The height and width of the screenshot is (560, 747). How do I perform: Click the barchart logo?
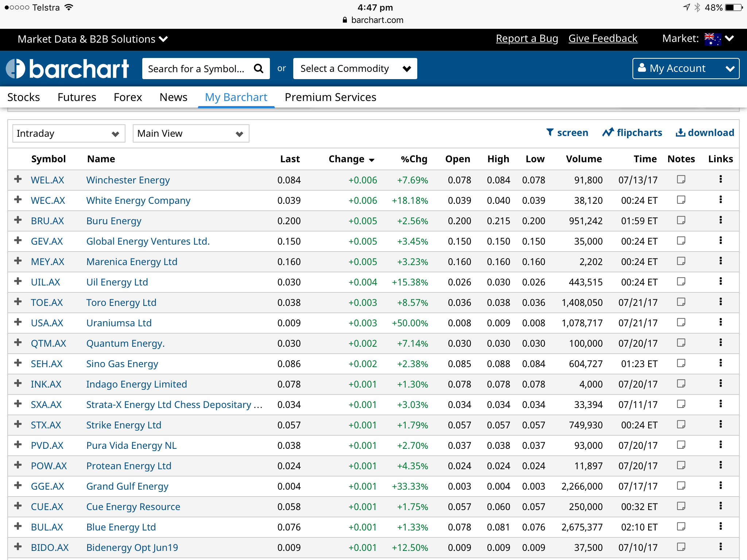(x=67, y=69)
